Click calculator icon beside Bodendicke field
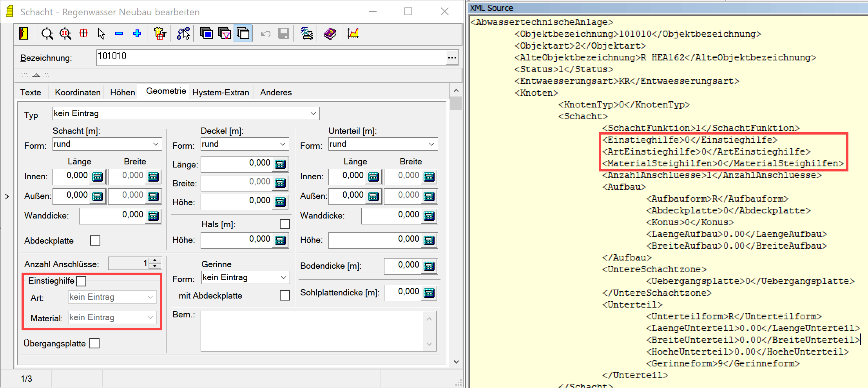 (429, 266)
